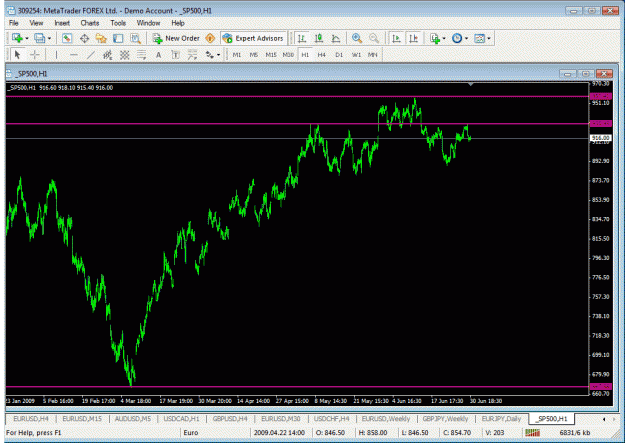Open the Templates icon
This screenshot has width=625, height=443.
[479, 38]
